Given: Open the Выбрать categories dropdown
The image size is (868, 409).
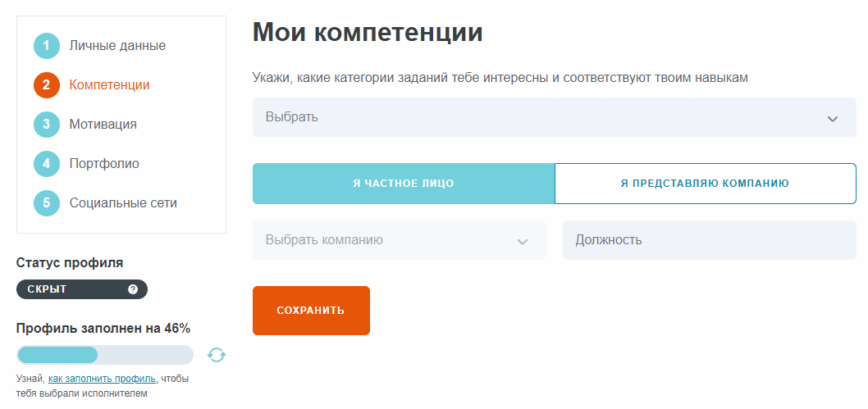Looking at the screenshot, I should tap(554, 117).
